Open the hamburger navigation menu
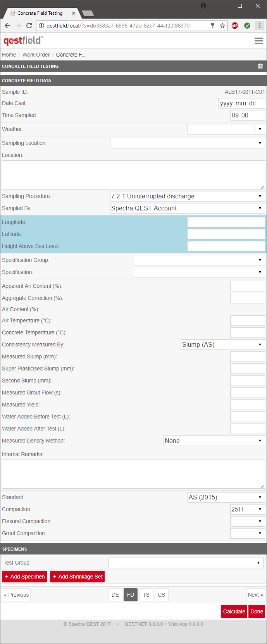The height and width of the screenshot is (644, 267). pos(258,41)
